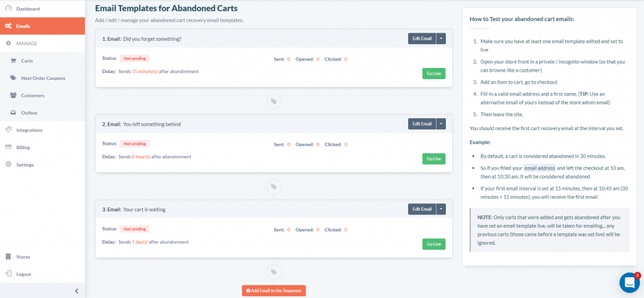Click Go Live for "Did you forget something?" email
This screenshot has width=644, height=298.
coord(434,74)
